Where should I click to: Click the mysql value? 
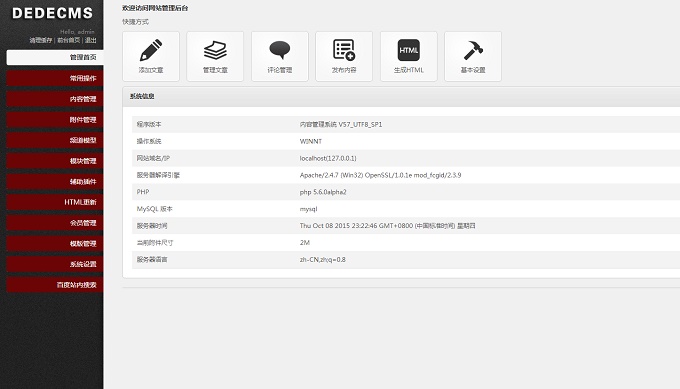coord(308,209)
